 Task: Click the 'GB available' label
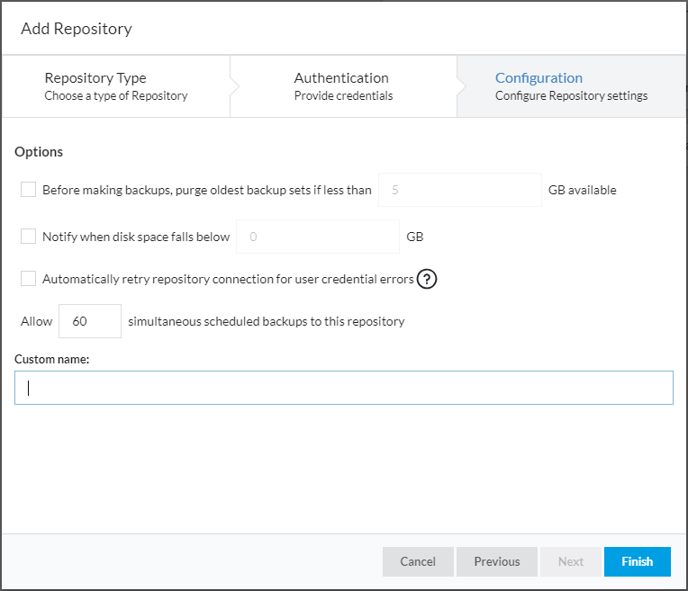click(582, 190)
